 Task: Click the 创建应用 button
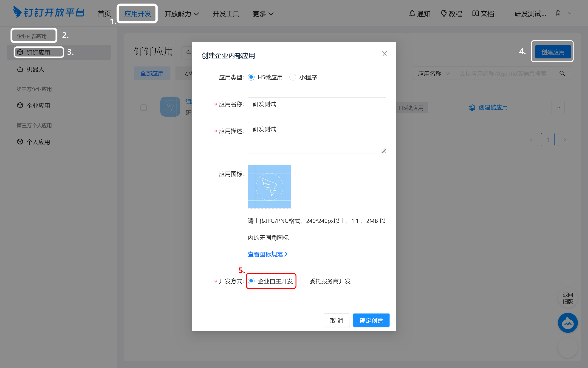coord(553,52)
